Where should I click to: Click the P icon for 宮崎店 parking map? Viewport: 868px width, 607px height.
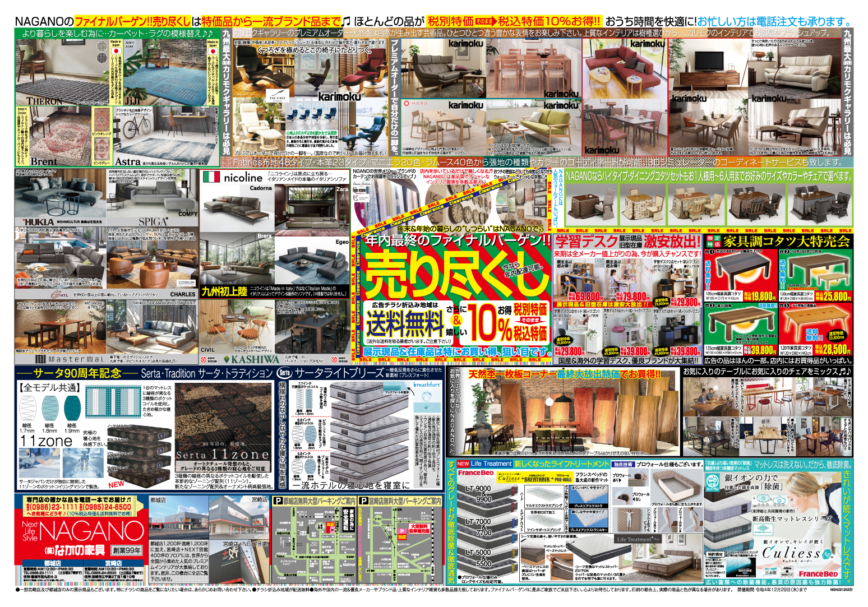pos(363,501)
